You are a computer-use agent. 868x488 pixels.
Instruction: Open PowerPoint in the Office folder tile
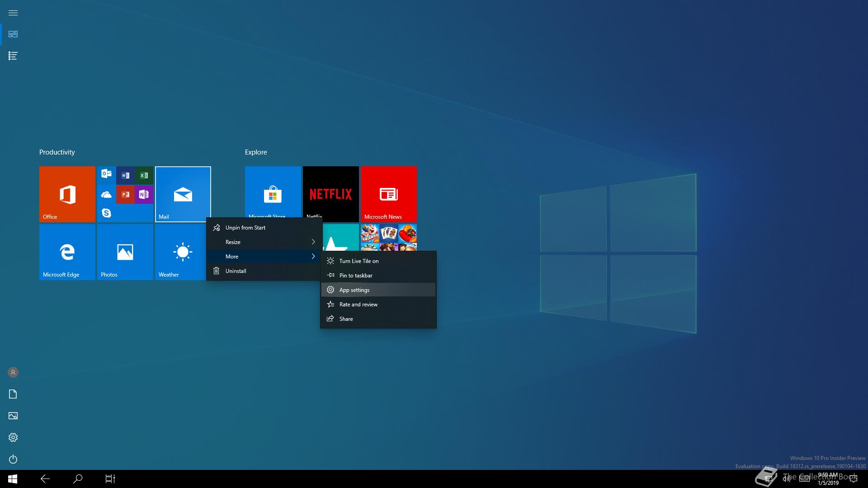(125, 194)
